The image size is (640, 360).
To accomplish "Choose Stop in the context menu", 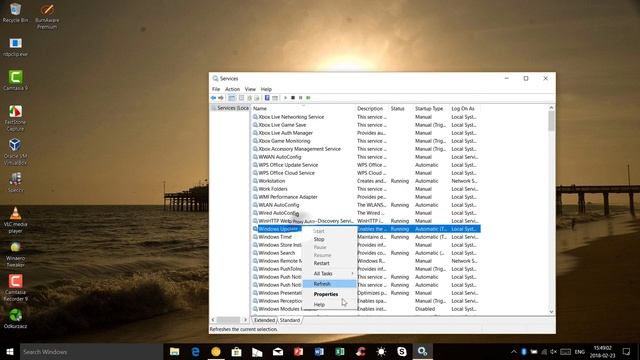I will (330, 239).
